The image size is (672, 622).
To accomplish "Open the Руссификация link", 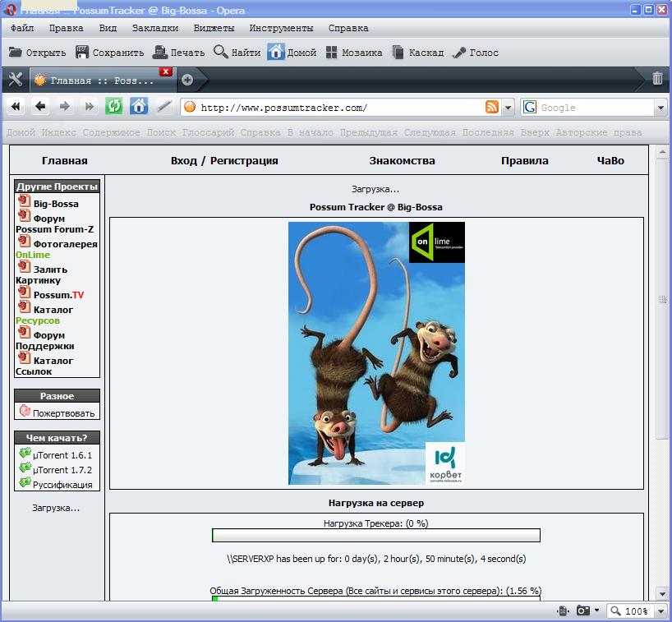I will (62, 485).
